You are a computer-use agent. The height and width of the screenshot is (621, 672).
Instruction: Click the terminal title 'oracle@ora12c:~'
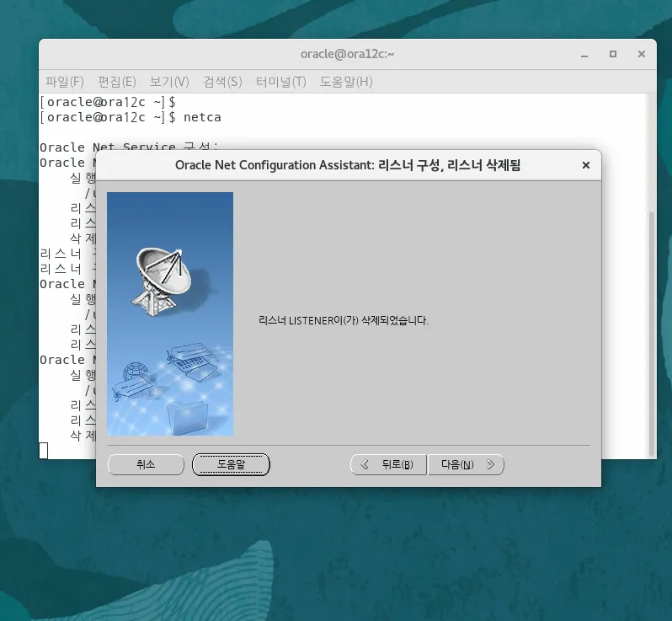[347, 54]
